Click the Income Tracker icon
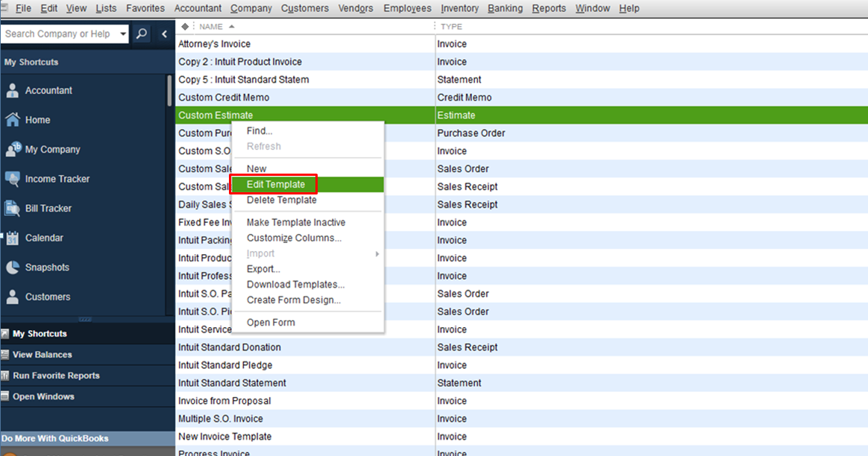The image size is (868, 456). coord(12,179)
